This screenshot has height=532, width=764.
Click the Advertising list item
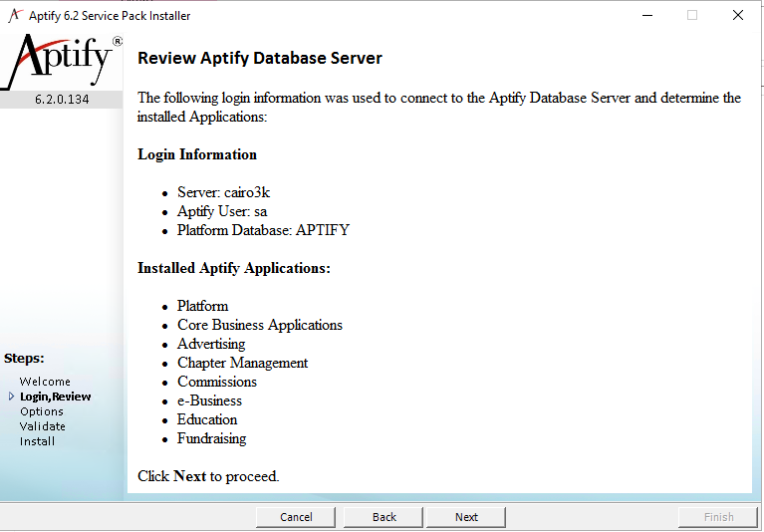tap(211, 344)
